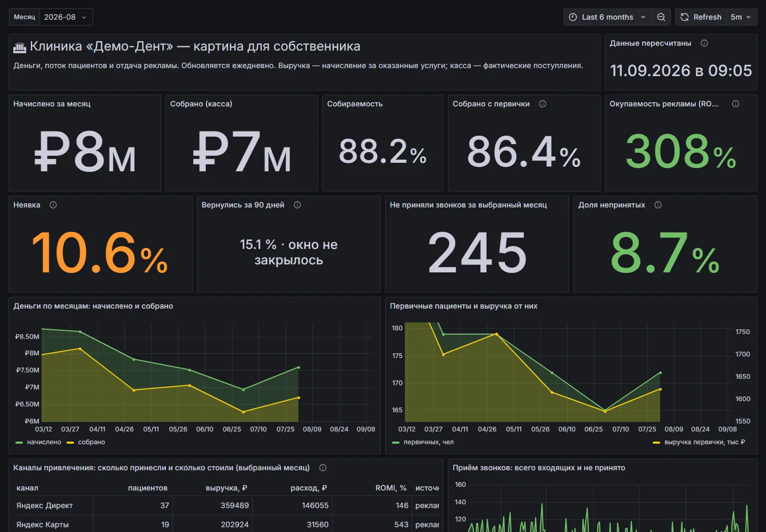Image resolution: width=766 pixels, height=532 pixels.
Task: Expand the 5m refresh interval dropdown
Action: [741, 17]
